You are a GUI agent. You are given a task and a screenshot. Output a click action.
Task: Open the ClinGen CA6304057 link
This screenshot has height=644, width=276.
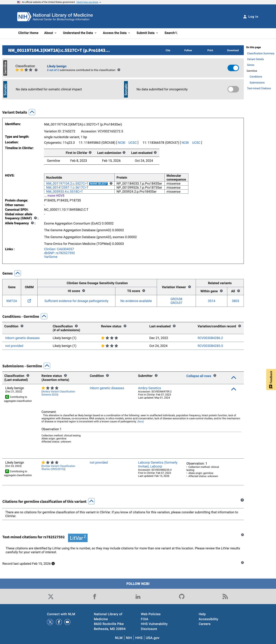(x=59, y=249)
